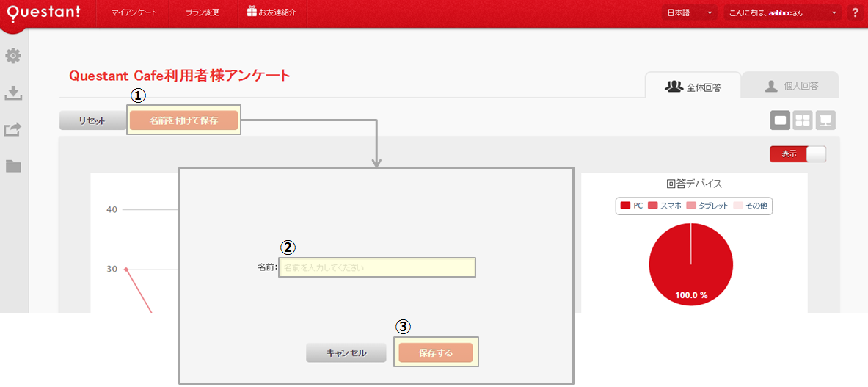The height and width of the screenshot is (387, 868).
Task: Click the line chart data point at 30
Action: 126,269
